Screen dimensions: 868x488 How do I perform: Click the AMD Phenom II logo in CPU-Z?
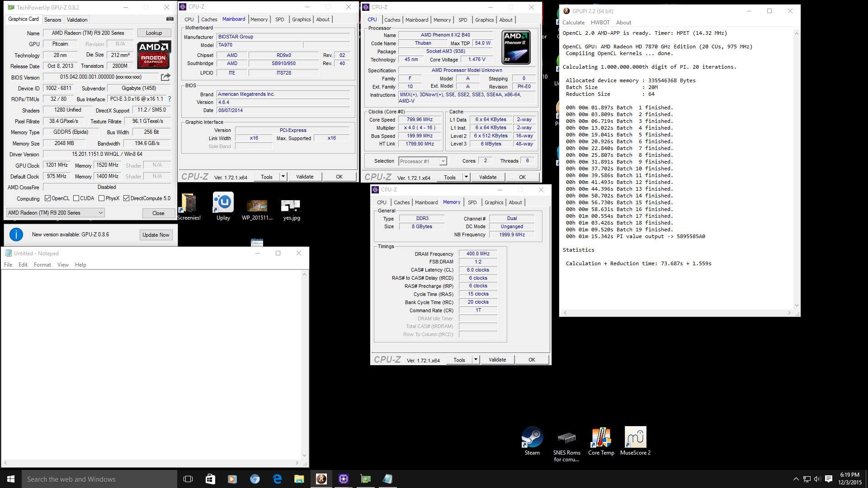pyautogui.click(x=516, y=47)
